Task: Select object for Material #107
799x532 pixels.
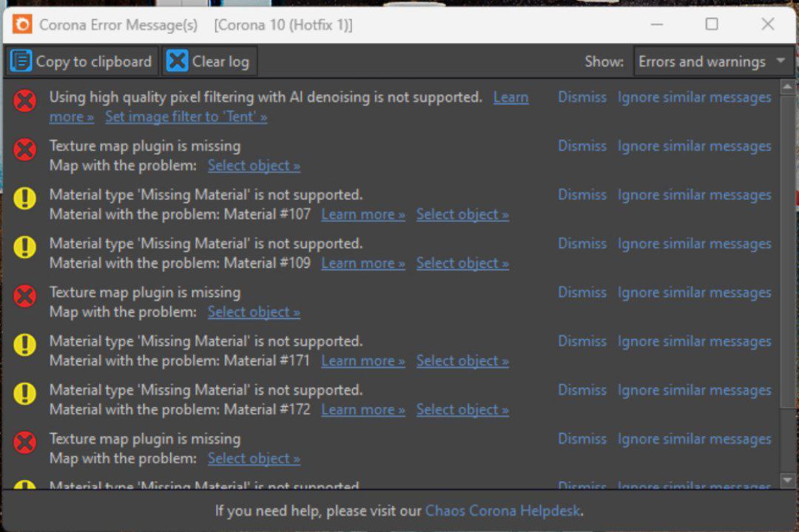Action: [x=462, y=215]
